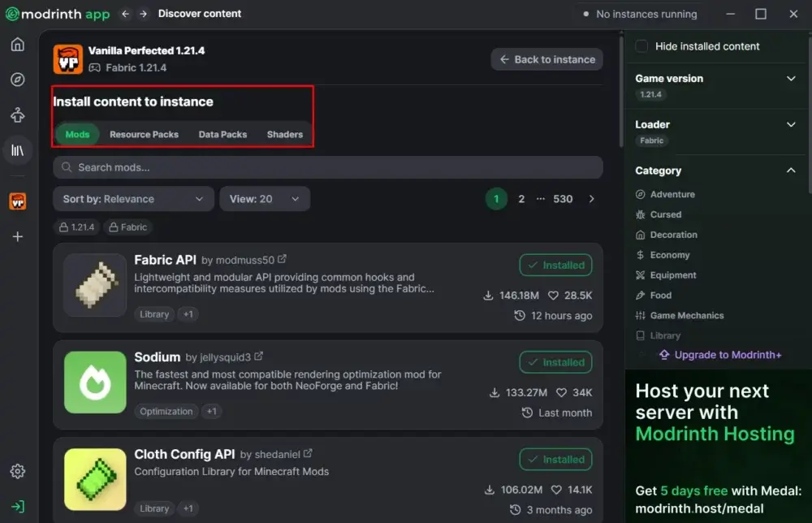Screen dimensions: 812x523
Task: Enable Hide installed content checkbox
Action: point(641,46)
